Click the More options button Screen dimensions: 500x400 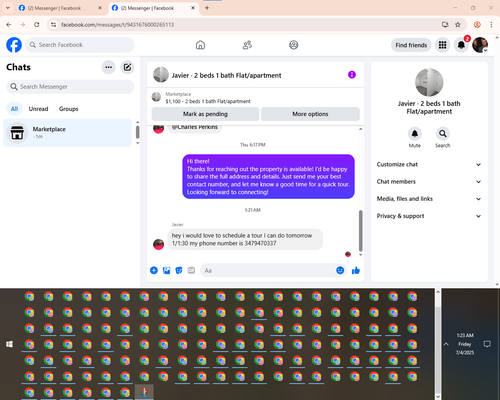point(310,114)
